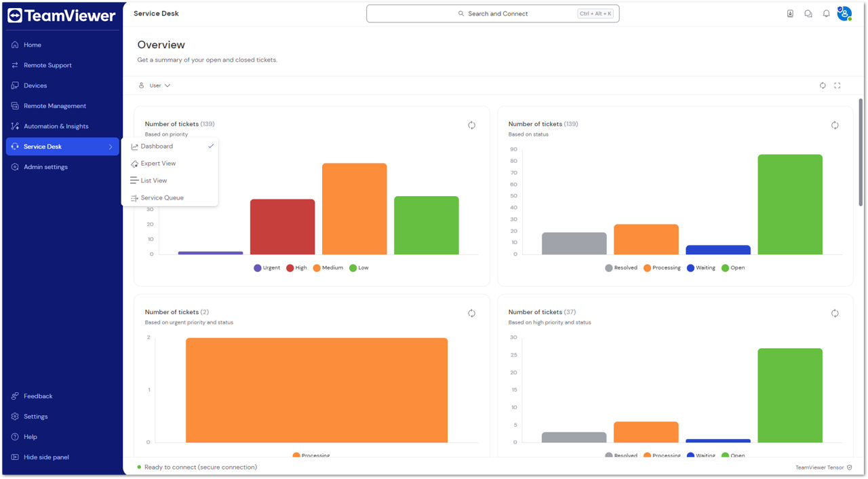
Task: Toggle the Medium priority legend item
Action: [x=328, y=268]
